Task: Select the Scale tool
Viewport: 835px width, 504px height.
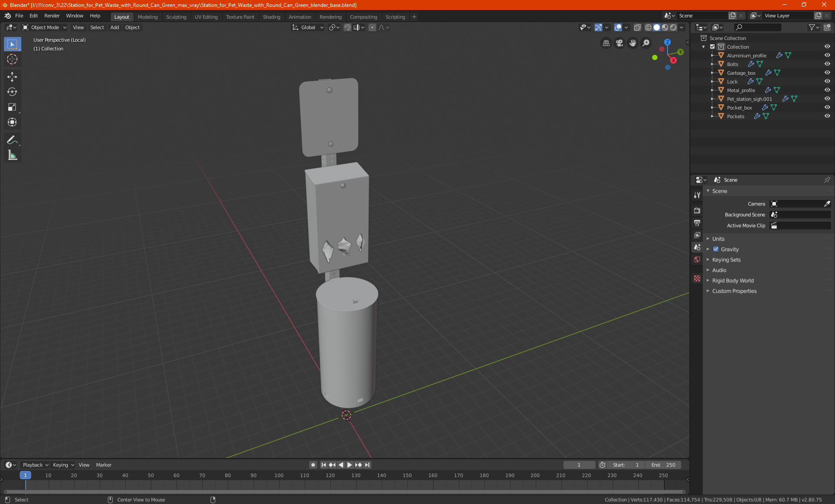Action: click(12, 107)
